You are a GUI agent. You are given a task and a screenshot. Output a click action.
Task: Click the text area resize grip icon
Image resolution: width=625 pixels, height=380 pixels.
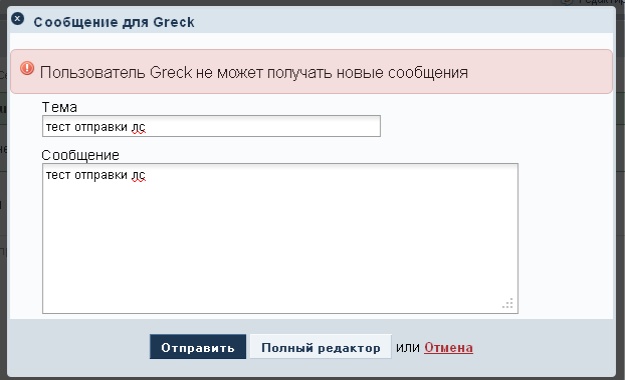point(508,303)
